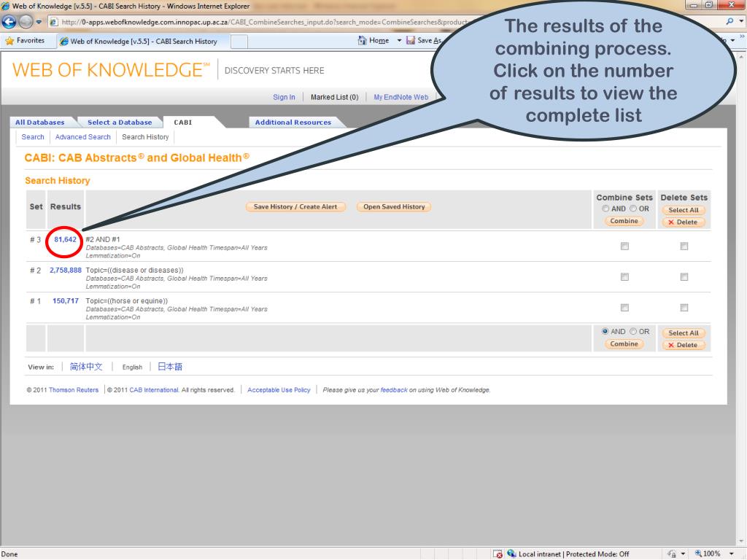Click Open Saved History button
747x560 pixels.
(394, 206)
